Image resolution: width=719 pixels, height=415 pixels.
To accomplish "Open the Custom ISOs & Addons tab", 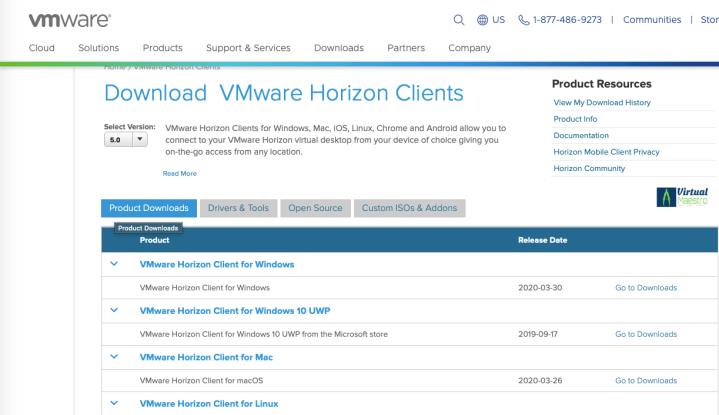I will tap(409, 208).
